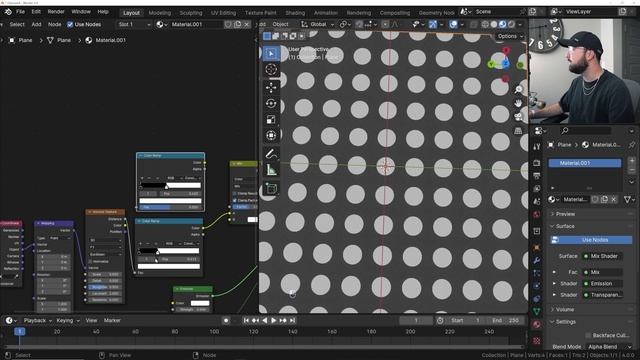Open the node editor Add menu
Image resolution: width=640 pixels, height=360 pixels.
point(36,24)
